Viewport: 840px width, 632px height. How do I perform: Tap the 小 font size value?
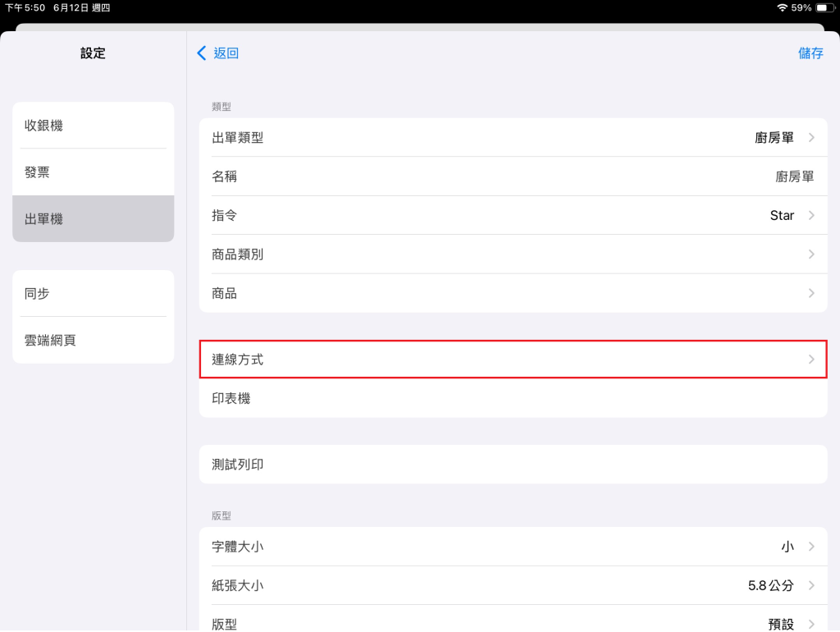tap(787, 547)
